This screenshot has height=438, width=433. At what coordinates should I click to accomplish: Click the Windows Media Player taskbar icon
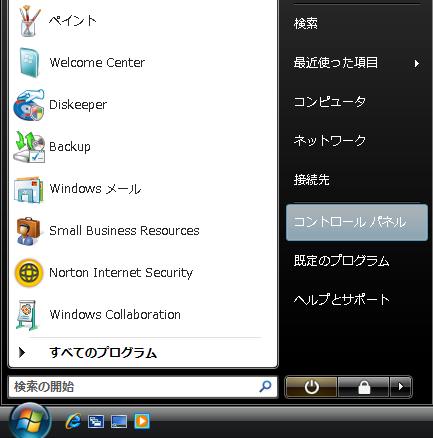(142, 421)
